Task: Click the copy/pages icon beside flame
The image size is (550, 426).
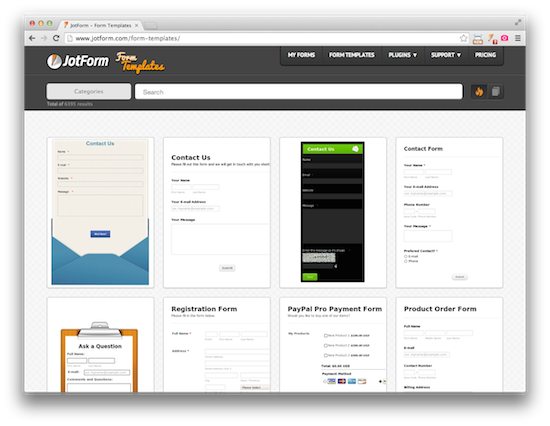Action: pyautogui.click(x=495, y=92)
